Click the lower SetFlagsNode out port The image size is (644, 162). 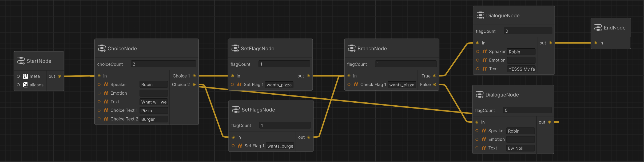coord(309,137)
